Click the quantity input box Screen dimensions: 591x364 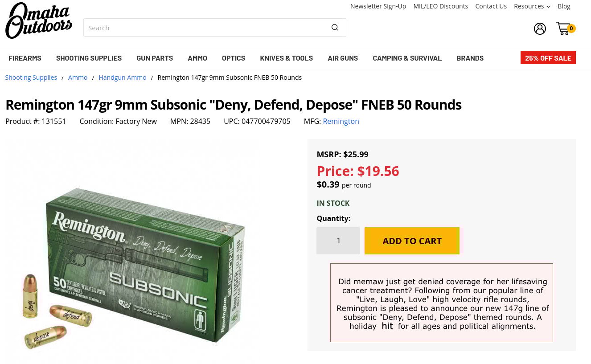point(338,241)
